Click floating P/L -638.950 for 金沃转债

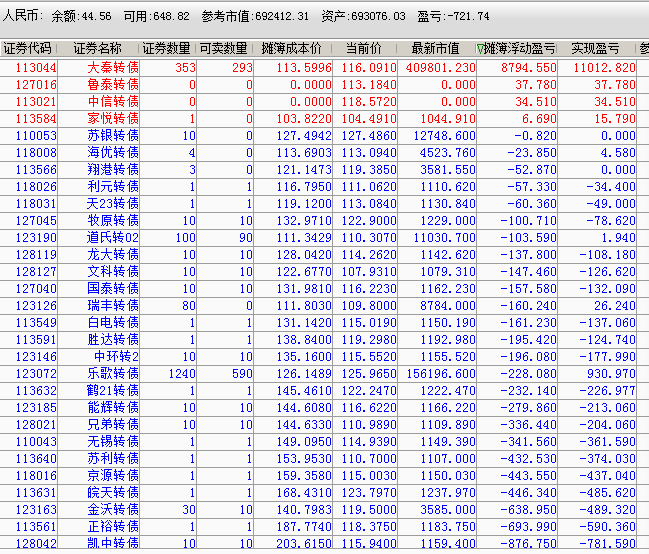coord(529,509)
